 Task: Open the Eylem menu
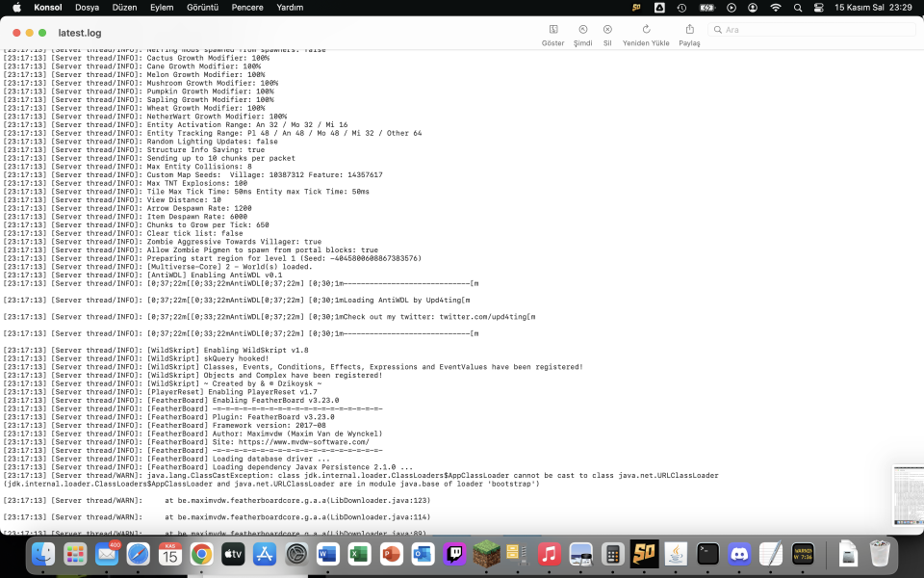pos(162,8)
